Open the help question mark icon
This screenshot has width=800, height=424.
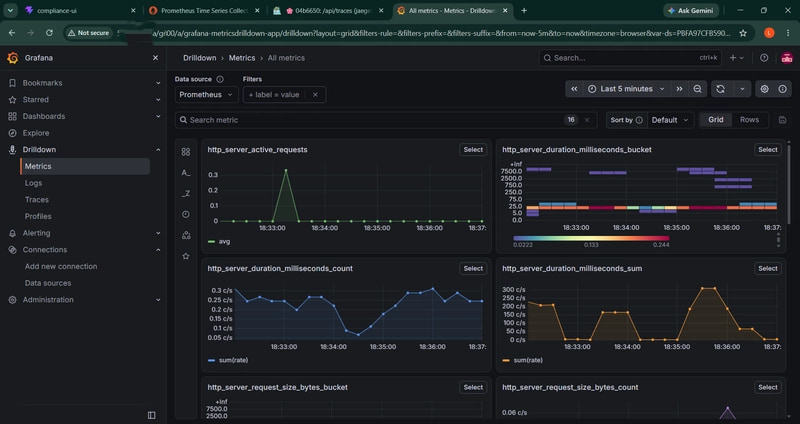click(764, 58)
